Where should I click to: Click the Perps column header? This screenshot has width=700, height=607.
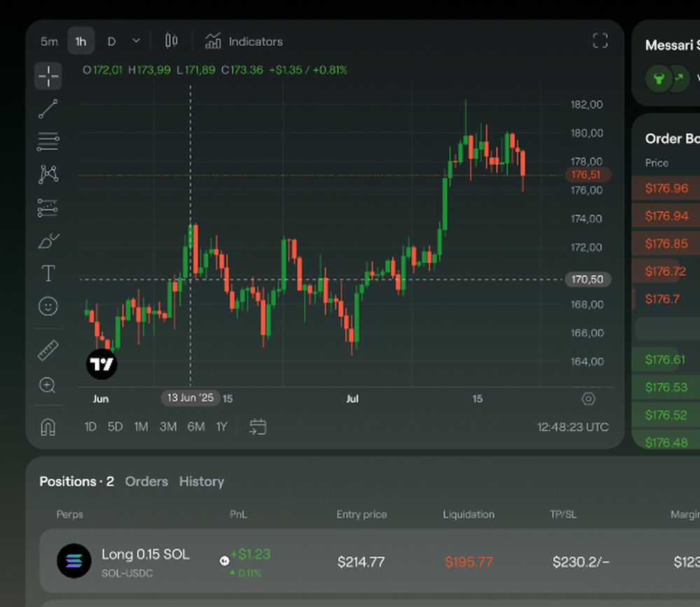click(69, 514)
